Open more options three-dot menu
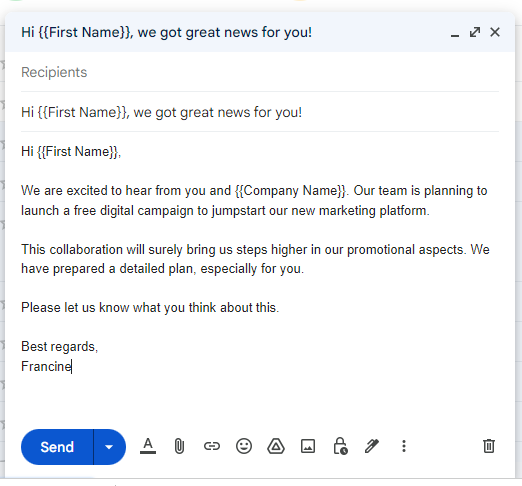The image size is (522, 486). tap(404, 446)
